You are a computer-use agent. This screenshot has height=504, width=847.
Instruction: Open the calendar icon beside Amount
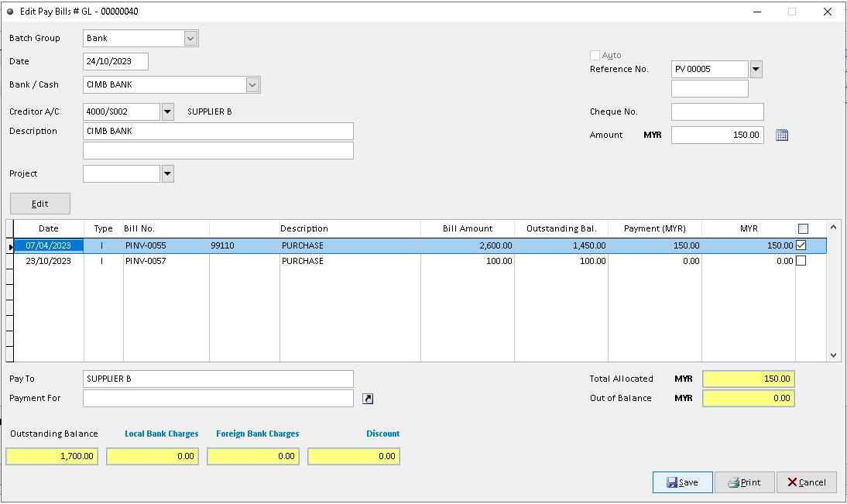[782, 135]
